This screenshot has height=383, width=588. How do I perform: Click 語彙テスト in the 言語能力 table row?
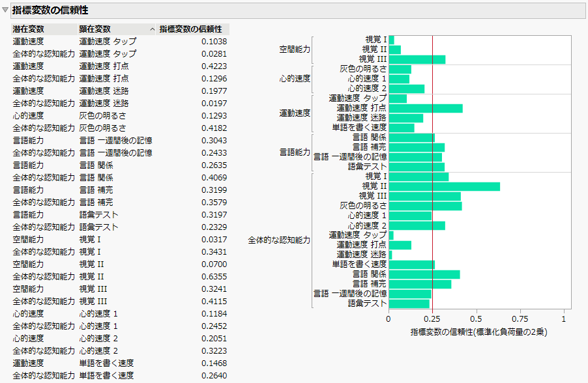[x=99, y=215]
